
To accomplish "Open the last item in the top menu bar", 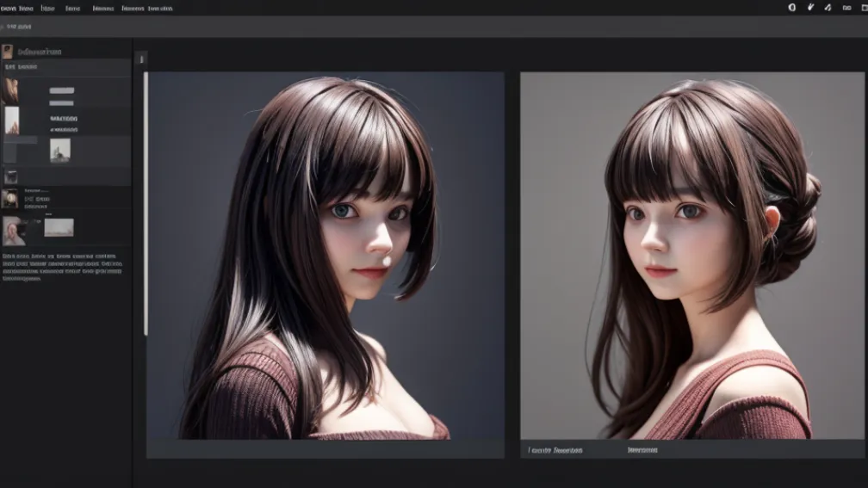I will coord(160,9).
